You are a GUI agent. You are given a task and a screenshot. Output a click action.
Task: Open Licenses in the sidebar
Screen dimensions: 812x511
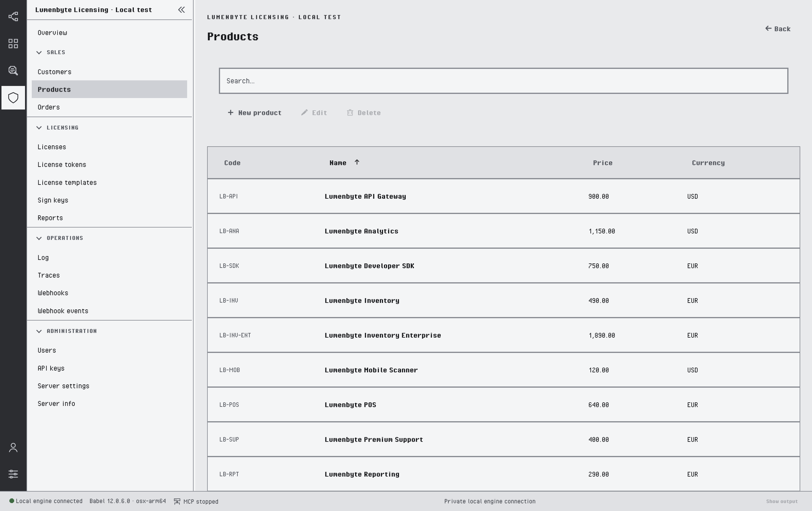tap(109, 147)
